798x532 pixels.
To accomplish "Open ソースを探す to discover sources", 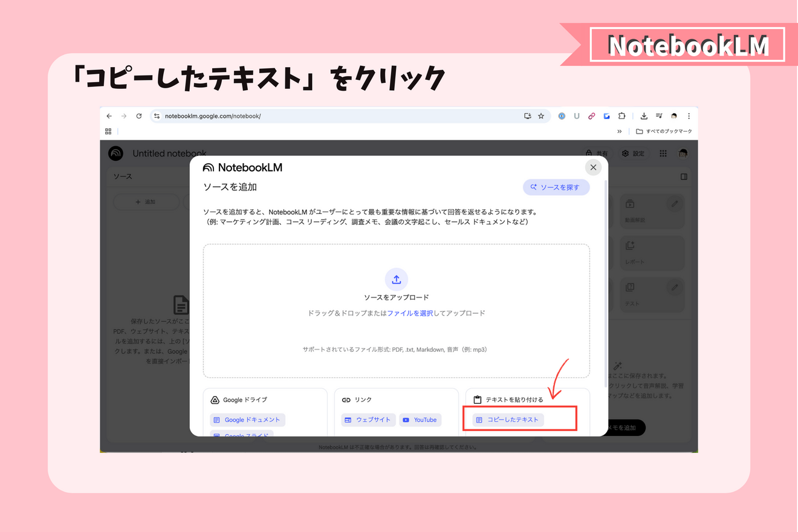I will [x=556, y=187].
